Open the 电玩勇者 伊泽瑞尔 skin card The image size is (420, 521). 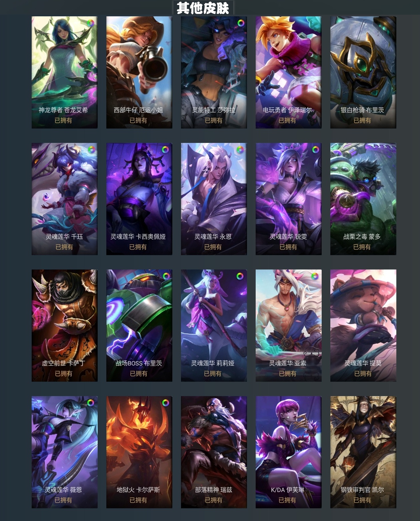289,72
